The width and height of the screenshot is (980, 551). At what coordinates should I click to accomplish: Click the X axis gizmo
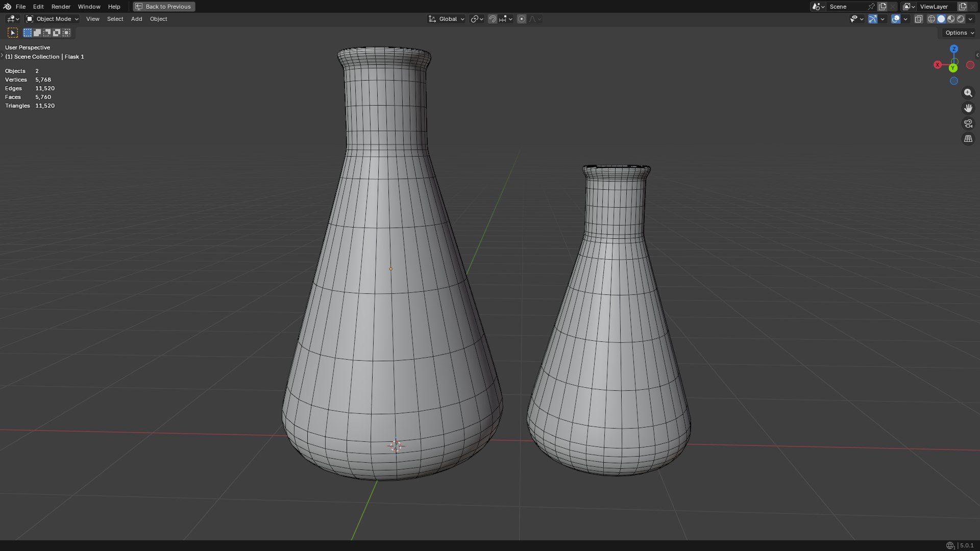[938, 65]
